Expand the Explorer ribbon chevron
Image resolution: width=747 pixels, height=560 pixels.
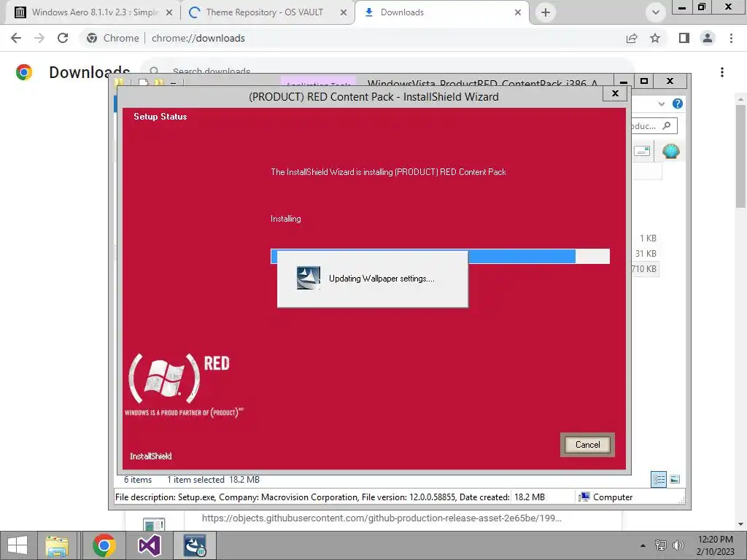661,104
